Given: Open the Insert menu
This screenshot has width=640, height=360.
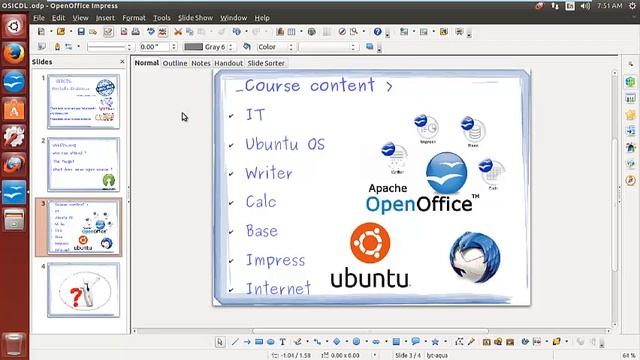Looking at the screenshot, I should coord(105,18).
